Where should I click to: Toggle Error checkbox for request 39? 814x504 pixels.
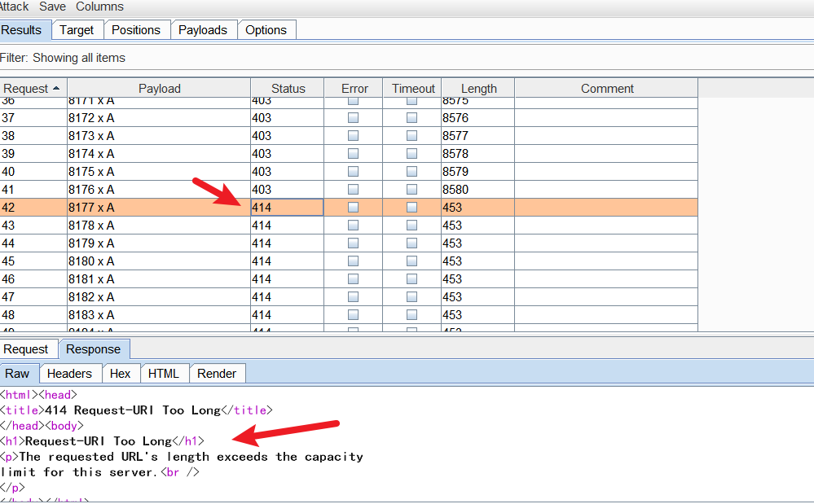click(353, 154)
